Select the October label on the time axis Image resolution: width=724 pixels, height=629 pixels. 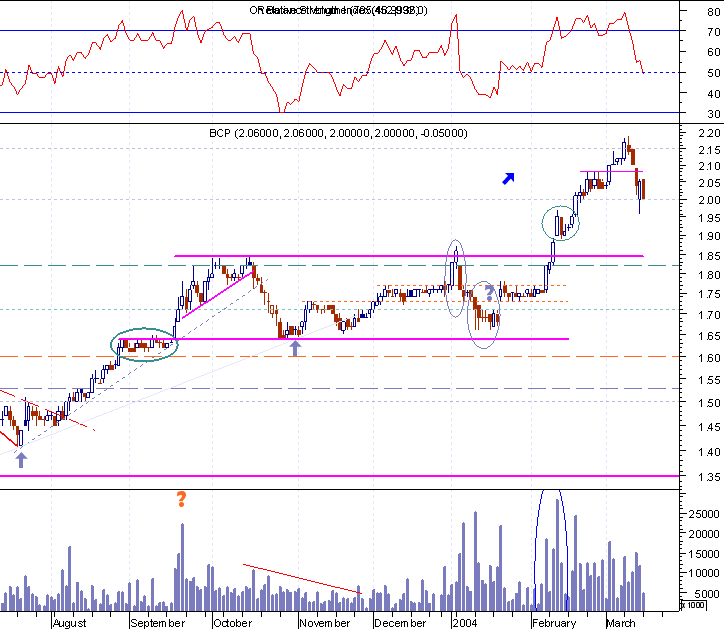233,623
